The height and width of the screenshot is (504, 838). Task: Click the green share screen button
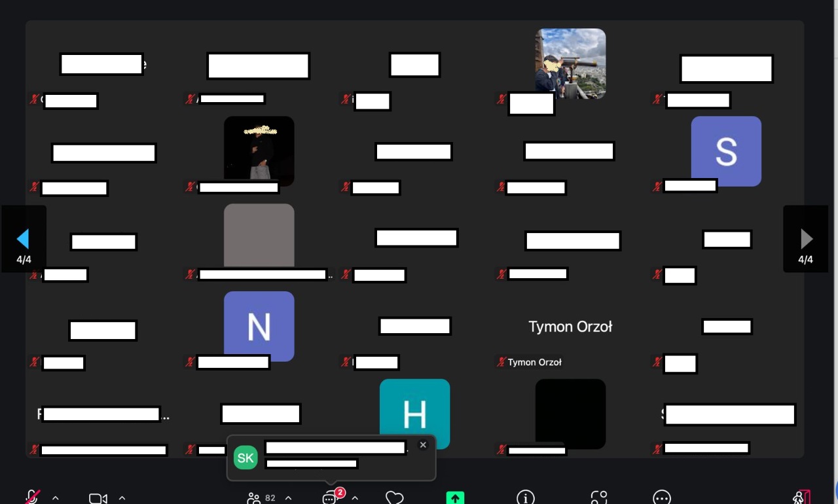tap(455, 498)
